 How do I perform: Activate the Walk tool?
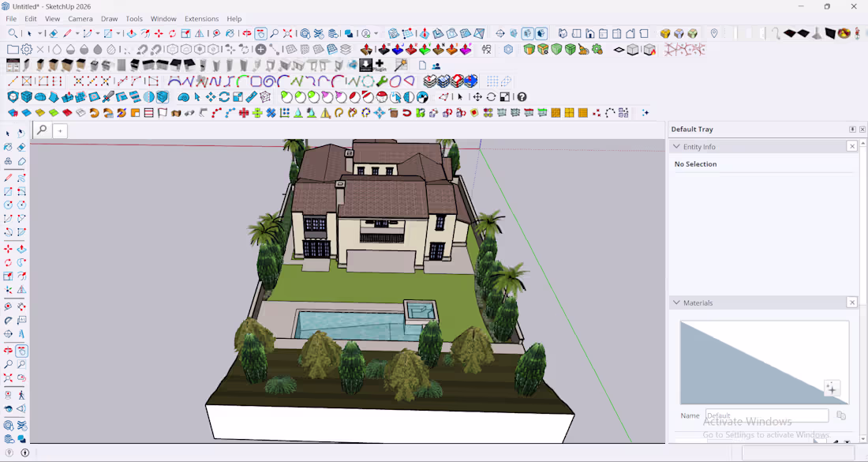(x=21, y=395)
